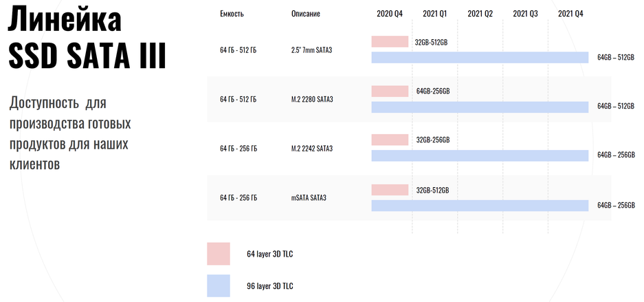Select the 2021 Q1 column header
644x302 pixels.
tap(434, 14)
